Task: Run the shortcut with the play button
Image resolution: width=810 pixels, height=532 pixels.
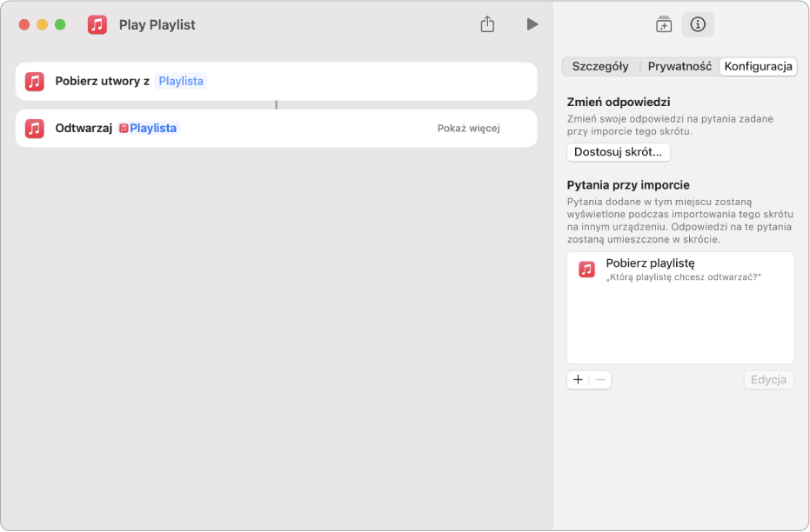Action: tap(532, 24)
